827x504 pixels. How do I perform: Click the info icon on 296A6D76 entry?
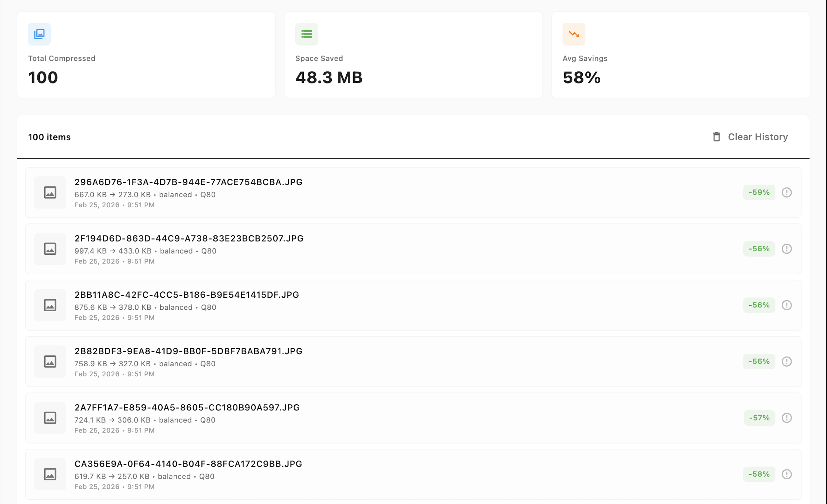pos(787,192)
